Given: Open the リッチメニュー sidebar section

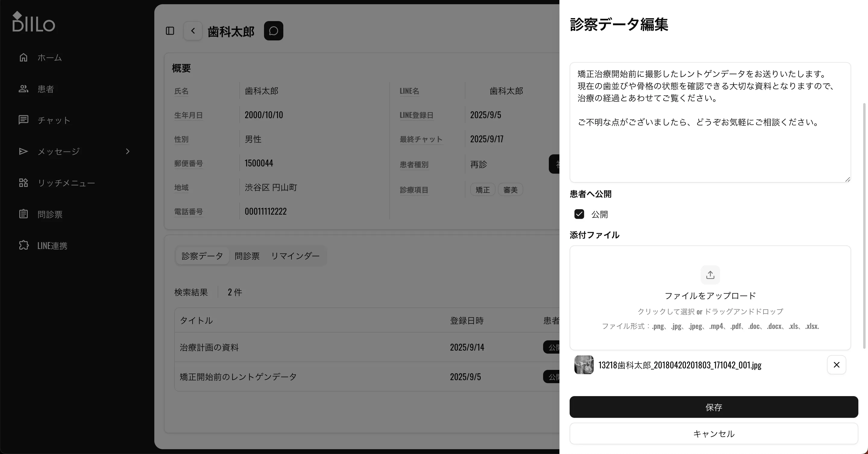Looking at the screenshot, I should [66, 183].
